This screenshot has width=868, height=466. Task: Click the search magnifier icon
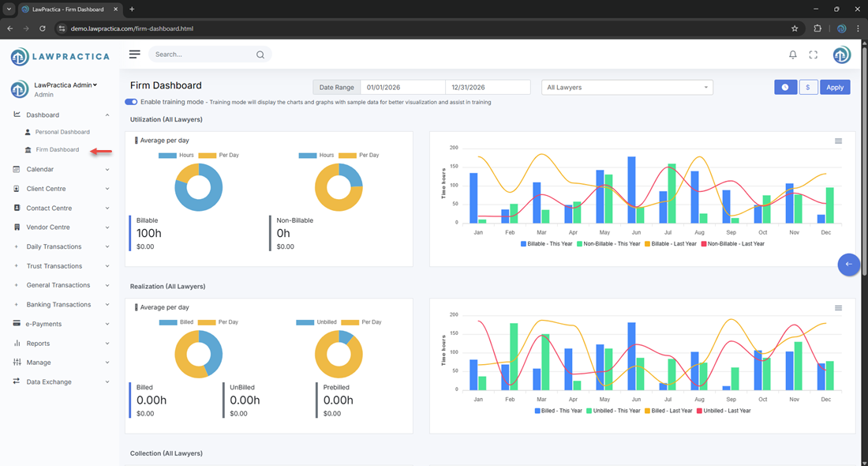coord(260,54)
